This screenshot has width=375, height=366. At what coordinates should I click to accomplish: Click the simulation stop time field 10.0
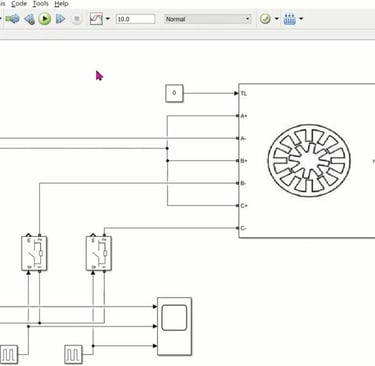click(135, 19)
